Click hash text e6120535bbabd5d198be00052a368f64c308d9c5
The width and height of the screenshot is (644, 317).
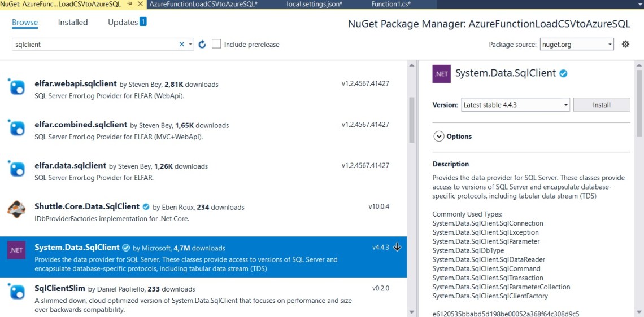pyautogui.click(x=506, y=314)
